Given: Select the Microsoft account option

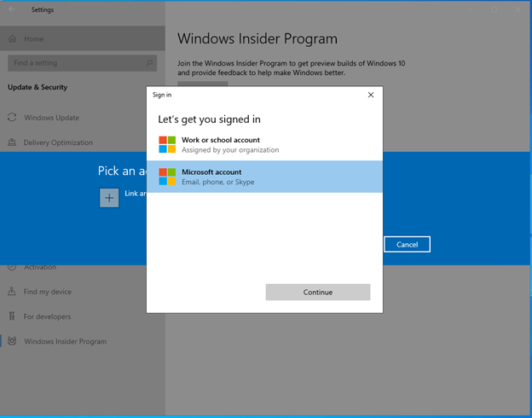Looking at the screenshot, I should coord(264,177).
